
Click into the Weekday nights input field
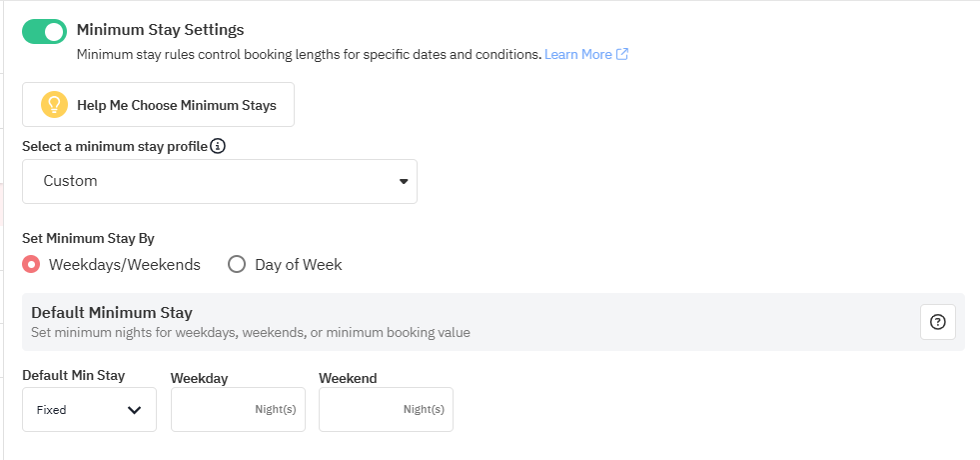pos(238,409)
